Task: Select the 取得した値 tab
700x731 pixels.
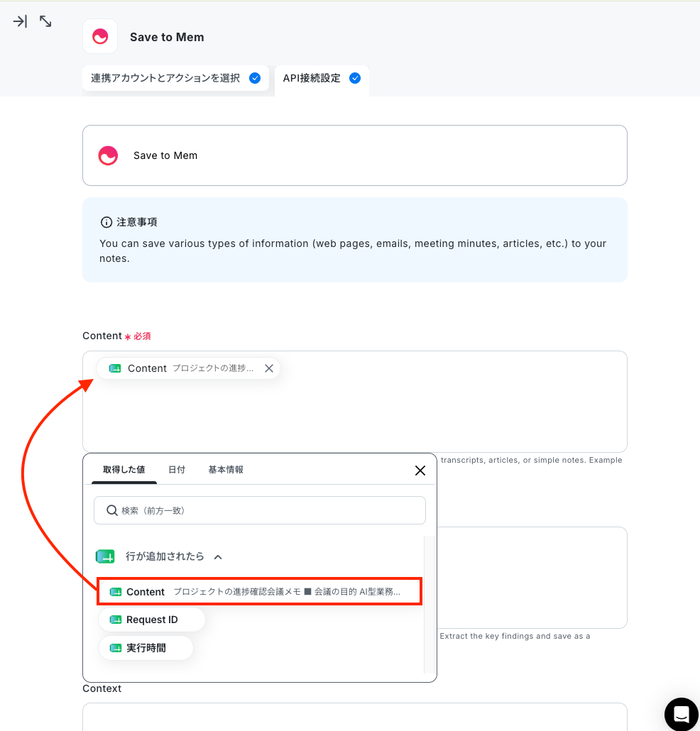Action: (124, 470)
